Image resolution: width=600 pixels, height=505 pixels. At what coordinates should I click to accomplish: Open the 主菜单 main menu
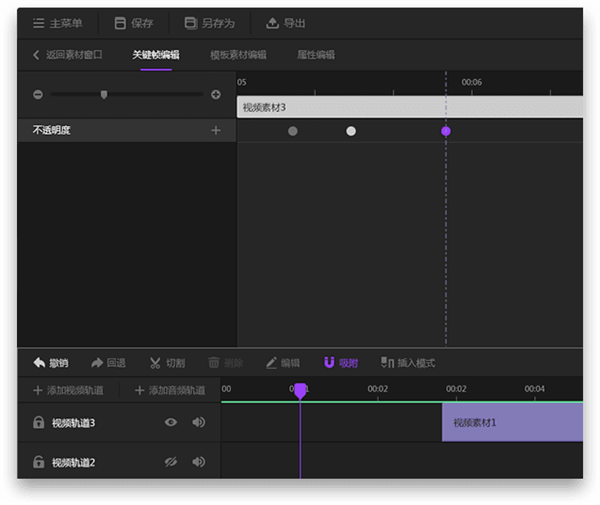pos(58,23)
